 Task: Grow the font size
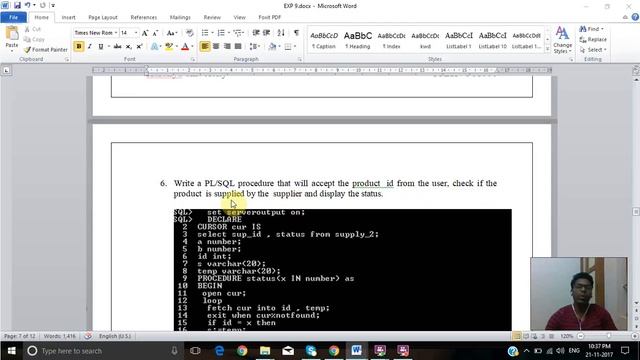click(x=145, y=33)
